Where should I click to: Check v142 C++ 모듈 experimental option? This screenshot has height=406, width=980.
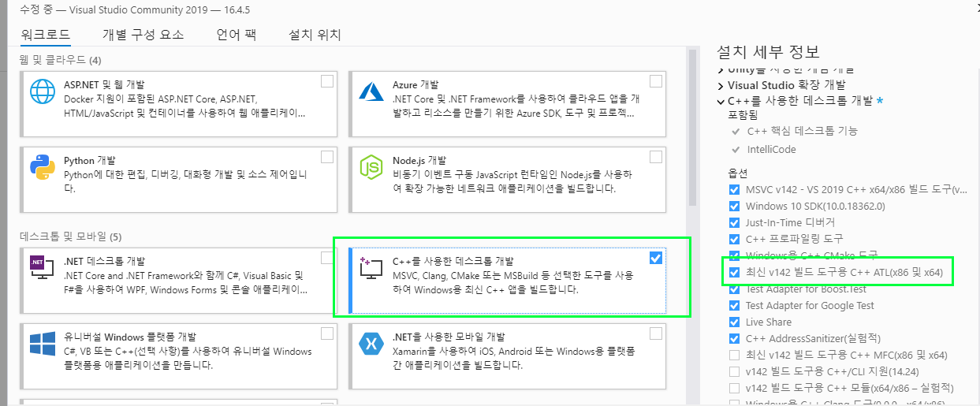point(735,388)
